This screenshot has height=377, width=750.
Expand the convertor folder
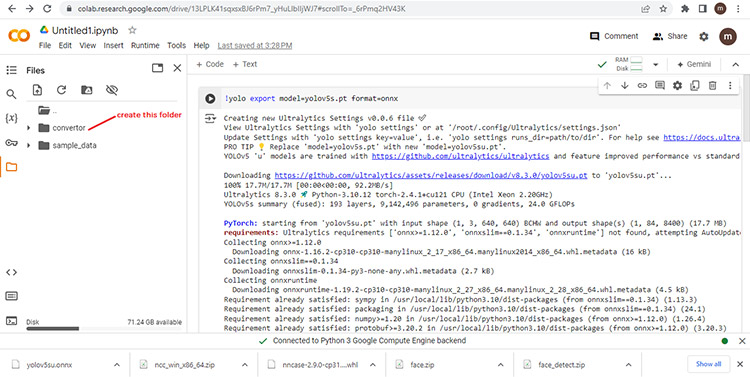point(29,128)
